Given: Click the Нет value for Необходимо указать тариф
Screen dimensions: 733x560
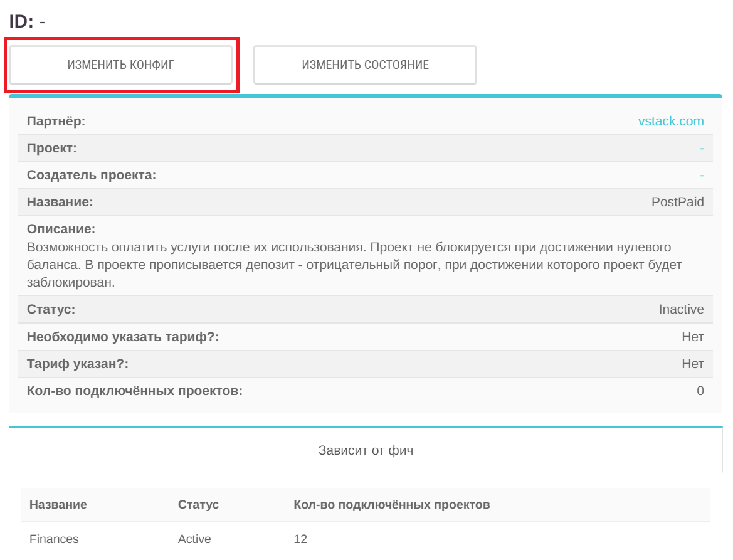Looking at the screenshot, I should click(692, 337).
